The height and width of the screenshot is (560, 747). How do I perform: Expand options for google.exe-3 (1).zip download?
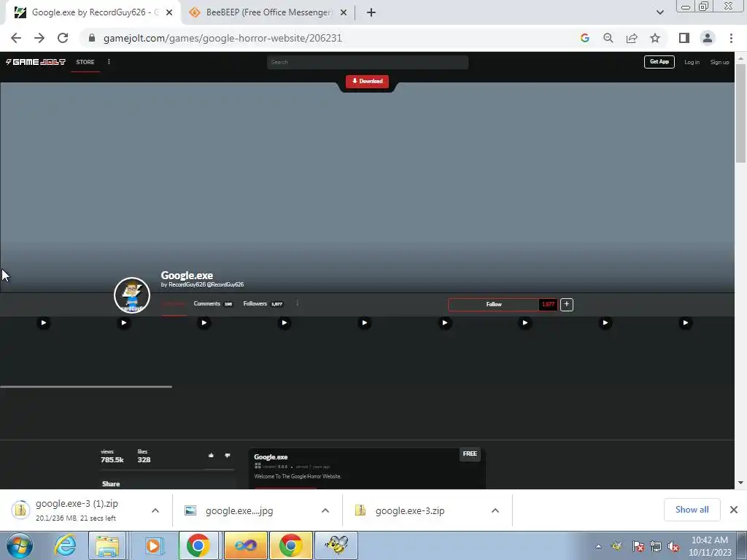coord(155,510)
